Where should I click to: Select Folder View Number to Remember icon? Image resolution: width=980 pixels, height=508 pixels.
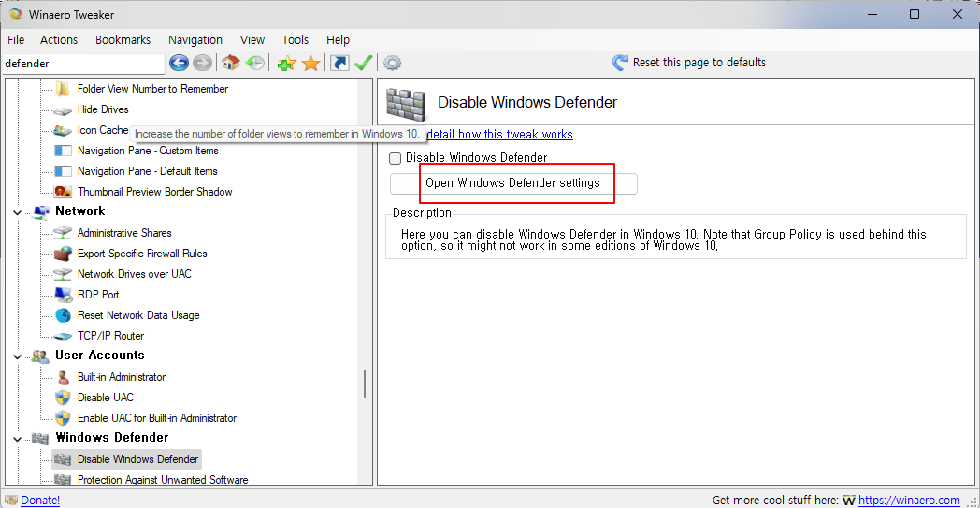point(63,89)
